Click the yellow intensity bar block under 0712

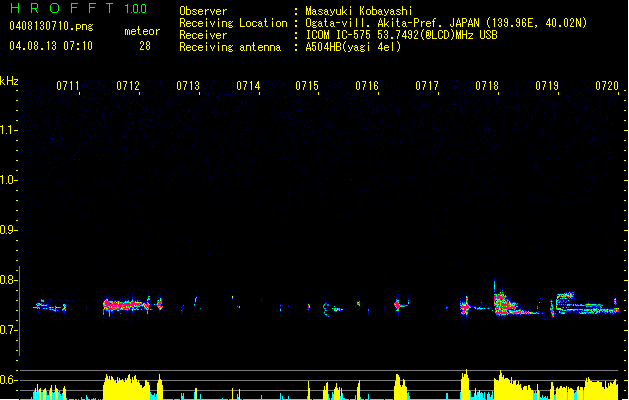(x=127, y=387)
